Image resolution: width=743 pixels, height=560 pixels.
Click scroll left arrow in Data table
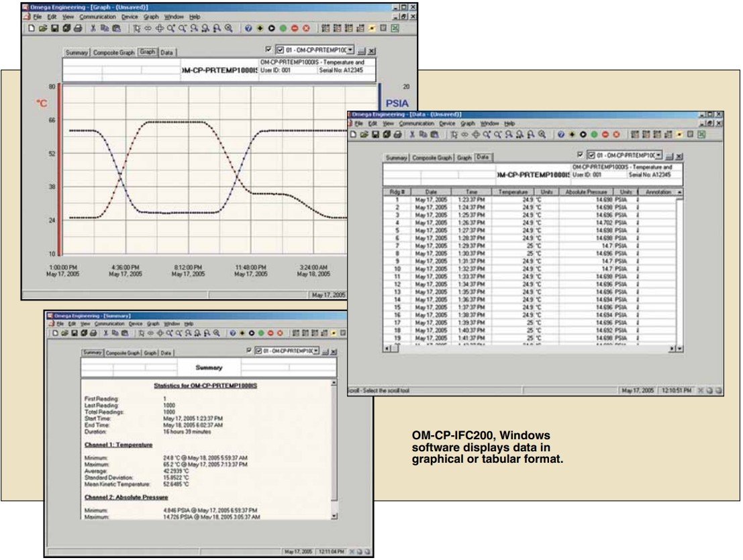tap(387, 349)
